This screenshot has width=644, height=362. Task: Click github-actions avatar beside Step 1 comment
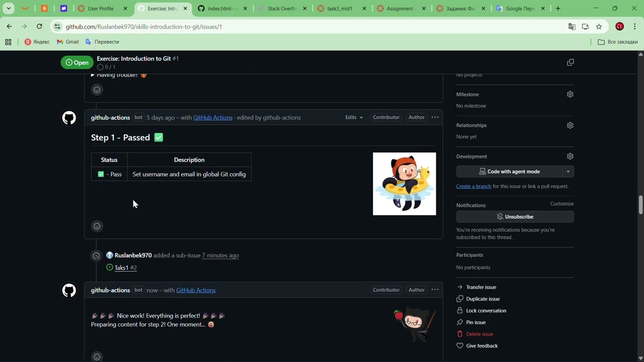[69, 118]
